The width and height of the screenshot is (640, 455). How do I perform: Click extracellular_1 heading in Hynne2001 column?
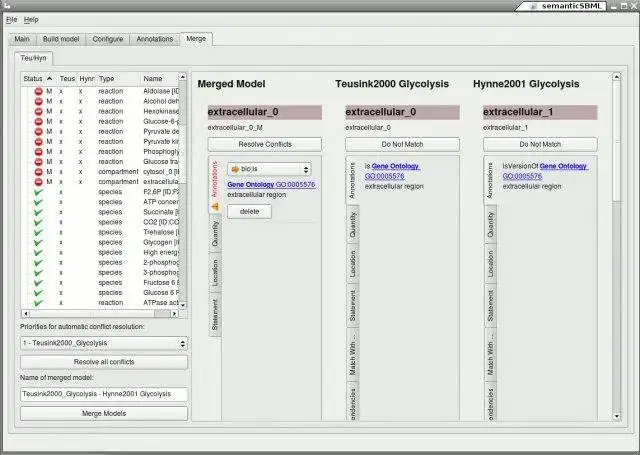click(540, 112)
